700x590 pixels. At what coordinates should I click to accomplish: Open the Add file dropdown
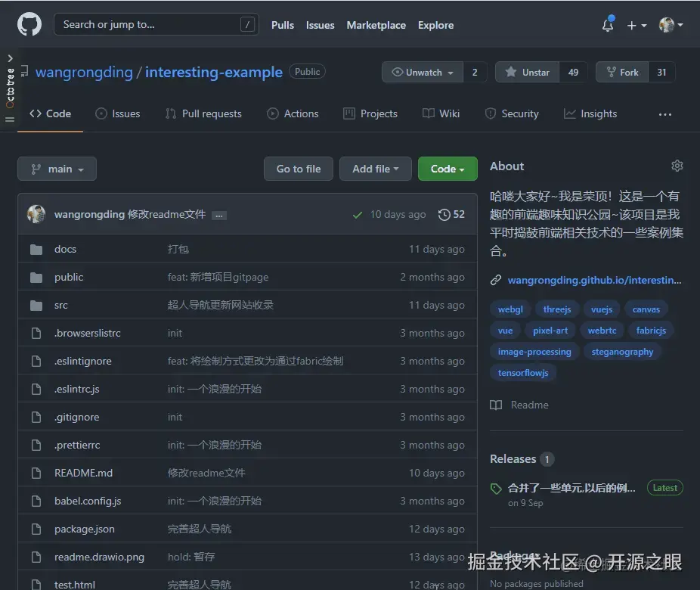click(376, 169)
